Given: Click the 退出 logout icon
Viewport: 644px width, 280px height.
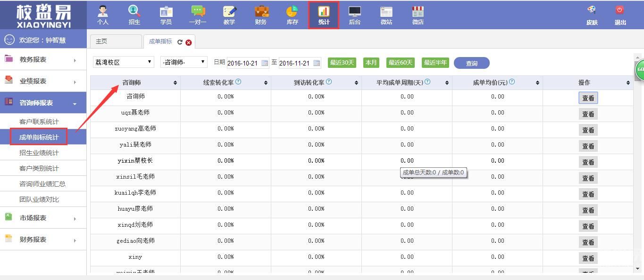Looking at the screenshot, I should [x=620, y=15].
